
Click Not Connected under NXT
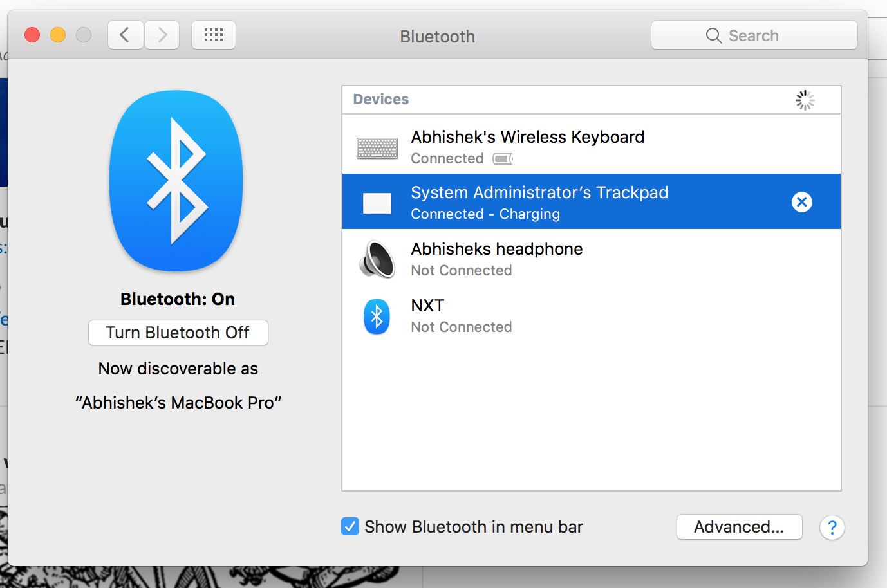click(461, 327)
